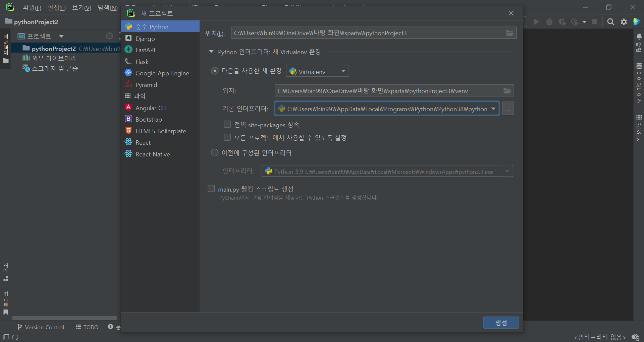Click the Stop square icon
This screenshot has height=342, width=644.
pyautogui.click(x=594, y=22)
